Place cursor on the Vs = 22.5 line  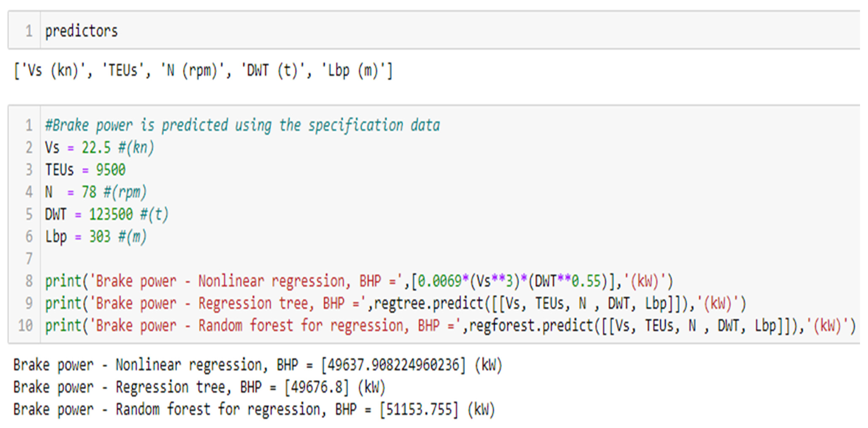click(99, 148)
